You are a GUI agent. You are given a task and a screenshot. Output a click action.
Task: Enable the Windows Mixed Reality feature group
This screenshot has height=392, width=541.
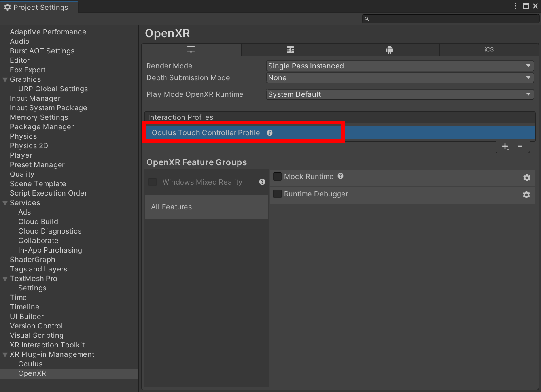[152, 182]
